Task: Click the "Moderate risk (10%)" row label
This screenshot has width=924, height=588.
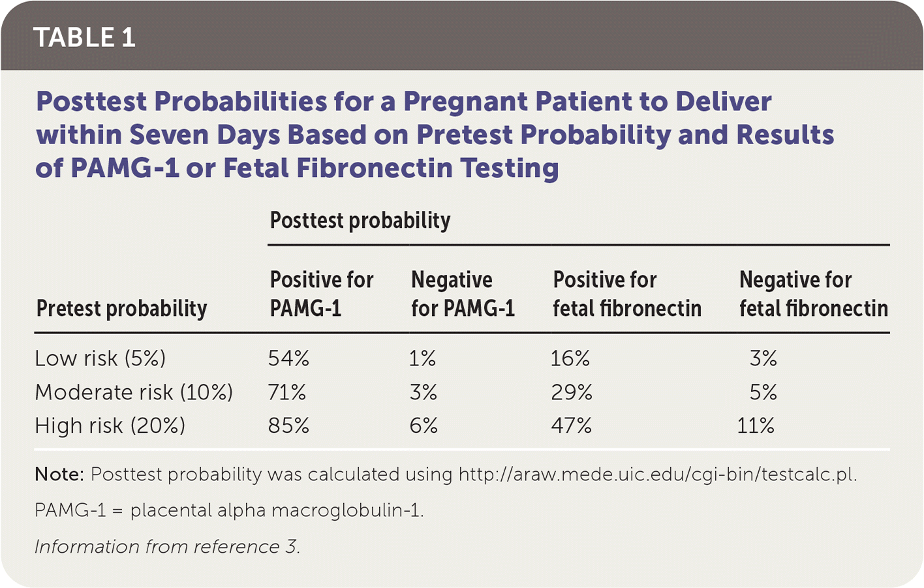Action: [134, 392]
